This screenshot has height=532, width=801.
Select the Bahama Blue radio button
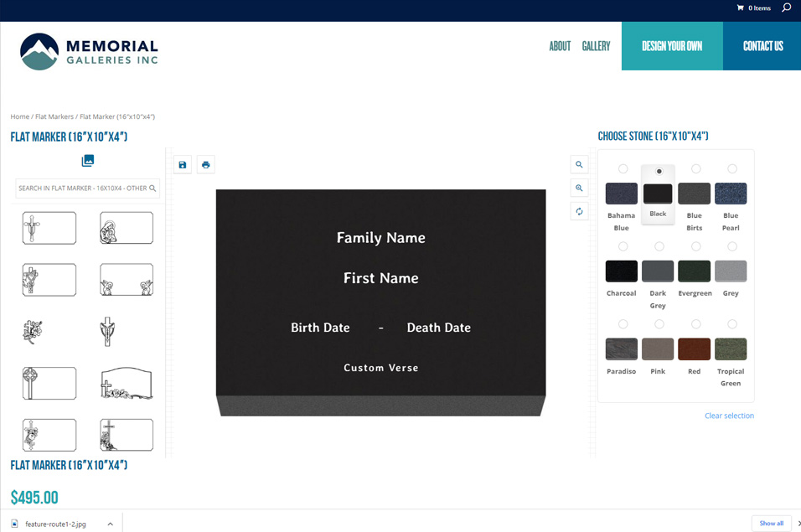(x=623, y=169)
